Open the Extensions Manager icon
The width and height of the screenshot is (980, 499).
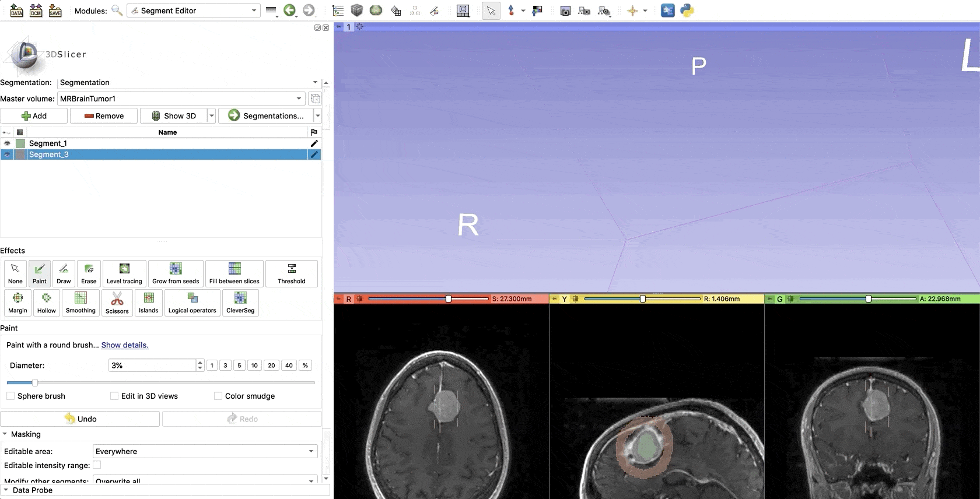pyautogui.click(x=667, y=10)
